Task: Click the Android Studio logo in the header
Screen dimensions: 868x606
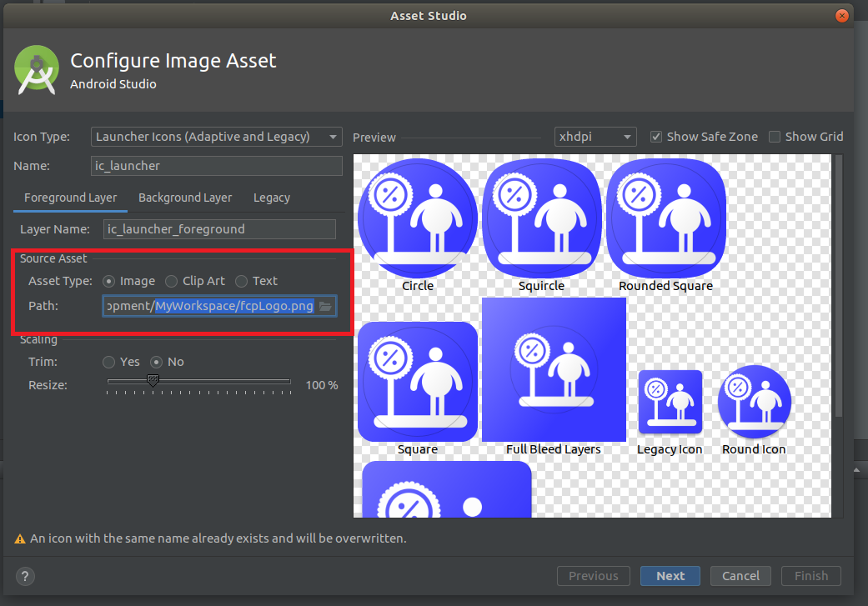Action: [37, 71]
